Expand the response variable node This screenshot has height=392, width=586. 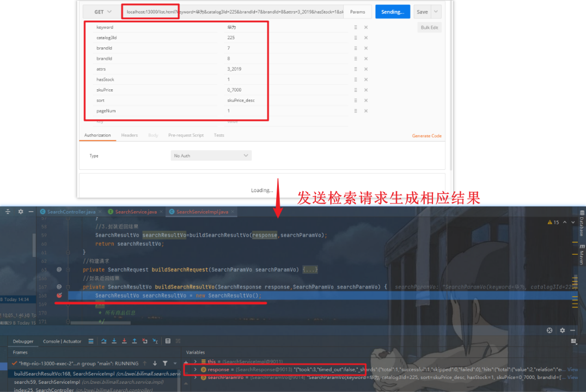tap(196, 370)
